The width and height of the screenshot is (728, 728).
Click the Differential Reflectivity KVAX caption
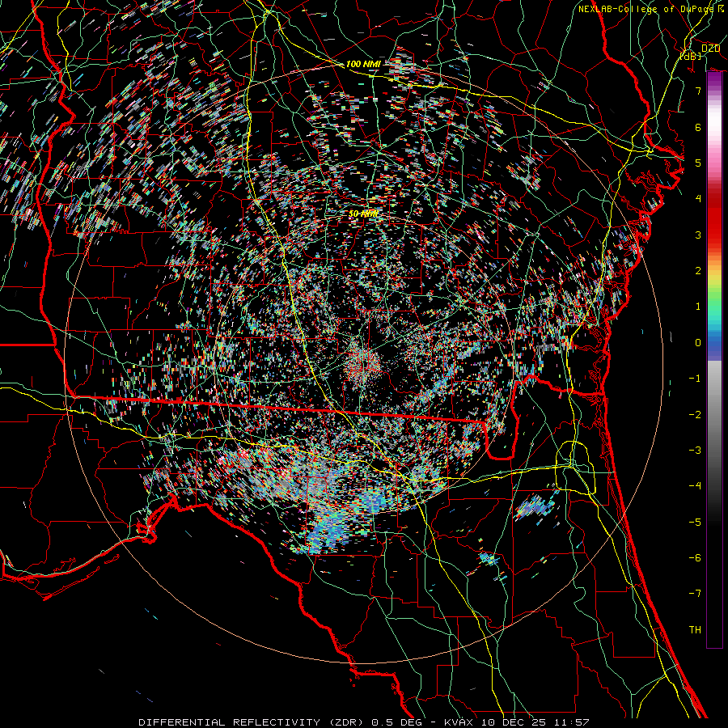pyautogui.click(x=364, y=722)
